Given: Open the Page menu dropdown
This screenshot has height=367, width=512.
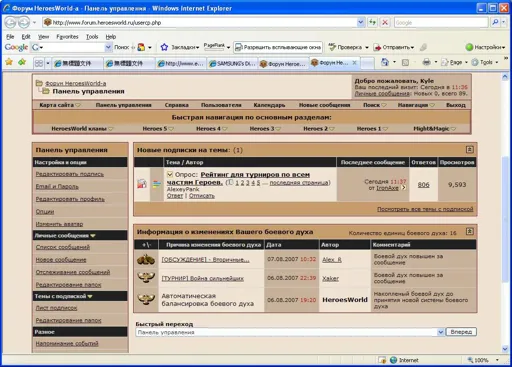Looking at the screenshot, I should pos(454,62).
